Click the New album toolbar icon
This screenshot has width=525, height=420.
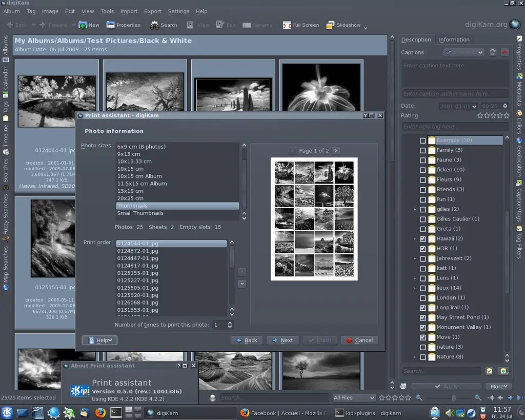pos(83,25)
